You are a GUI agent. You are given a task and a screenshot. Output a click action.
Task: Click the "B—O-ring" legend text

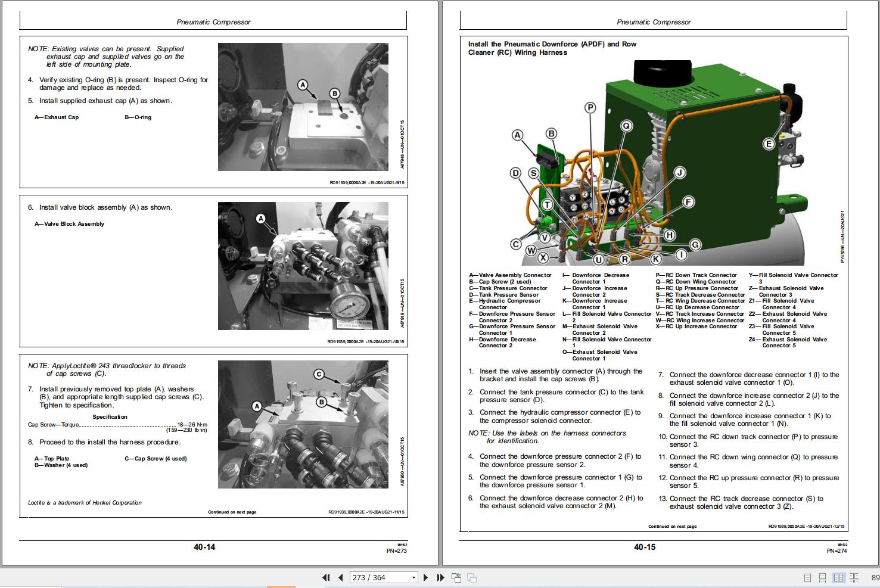tap(138, 117)
